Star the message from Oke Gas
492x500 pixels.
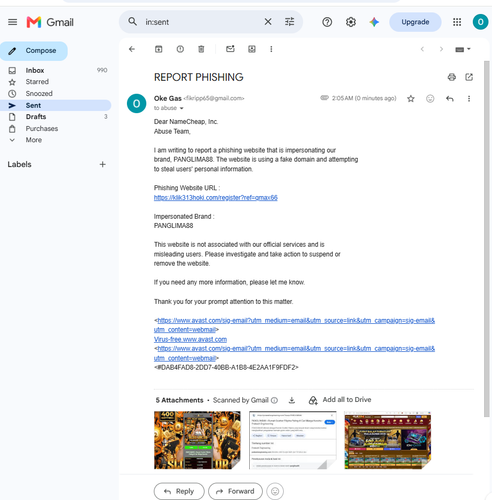(411, 99)
